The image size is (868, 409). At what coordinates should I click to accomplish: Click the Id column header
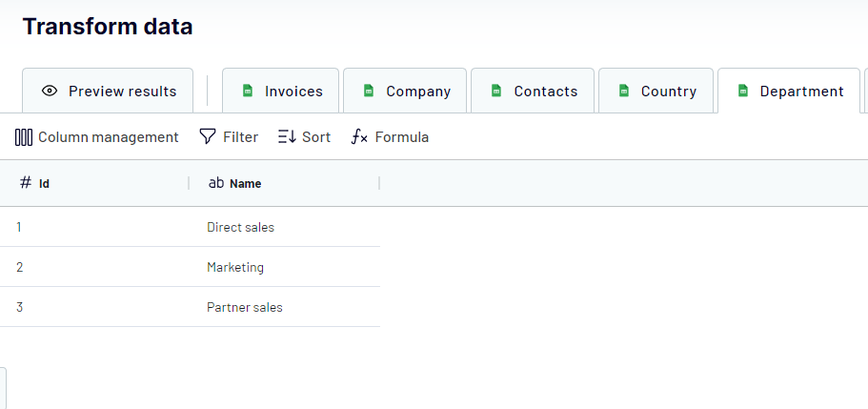click(x=44, y=183)
